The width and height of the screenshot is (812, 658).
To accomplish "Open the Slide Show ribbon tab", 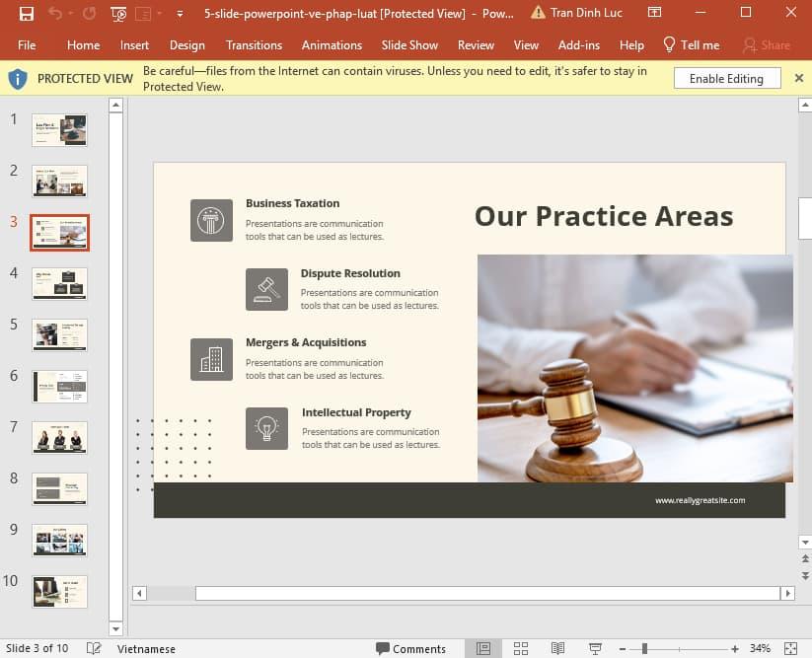I will click(409, 44).
